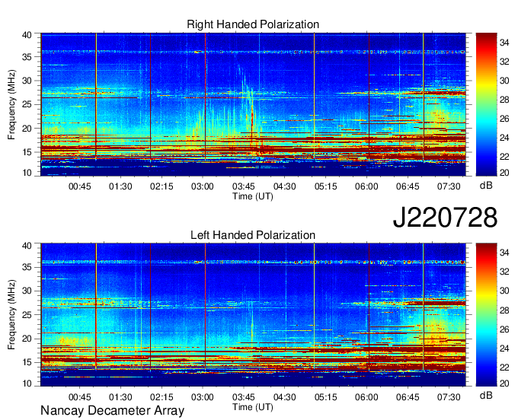Click the 07:30 tick on the Right Handed time axis

(449, 186)
